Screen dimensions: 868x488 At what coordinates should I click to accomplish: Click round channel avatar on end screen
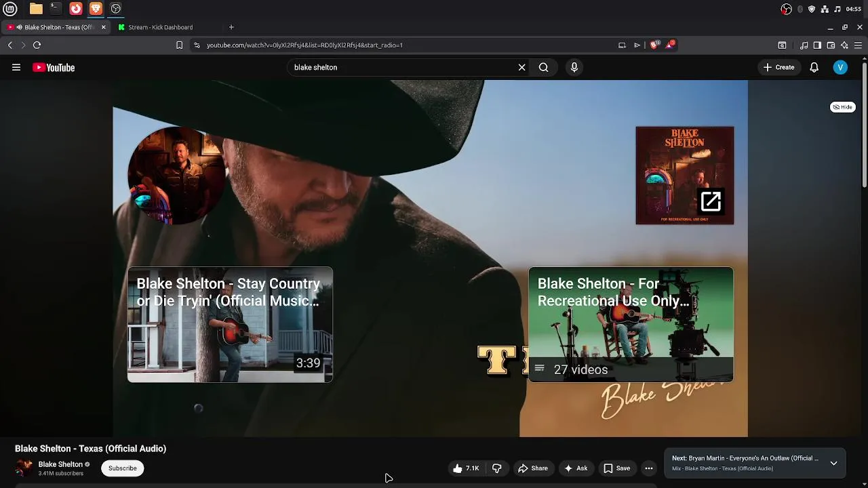pyautogui.click(x=177, y=176)
